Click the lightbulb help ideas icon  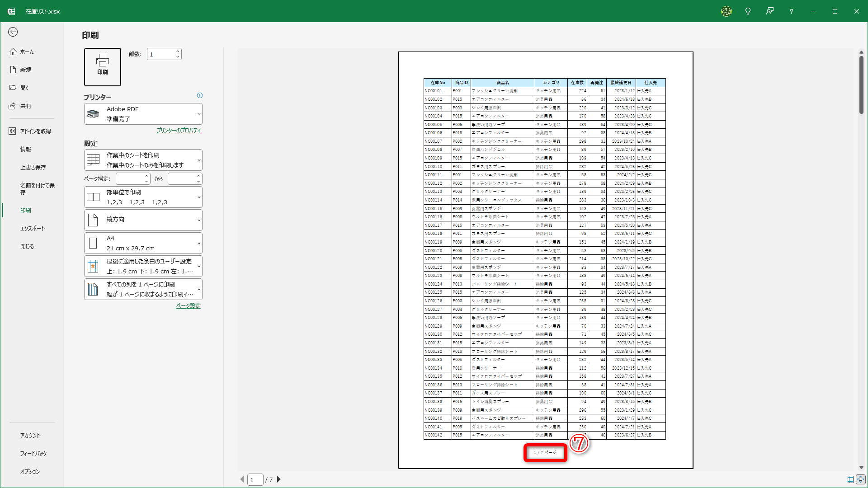tap(748, 11)
